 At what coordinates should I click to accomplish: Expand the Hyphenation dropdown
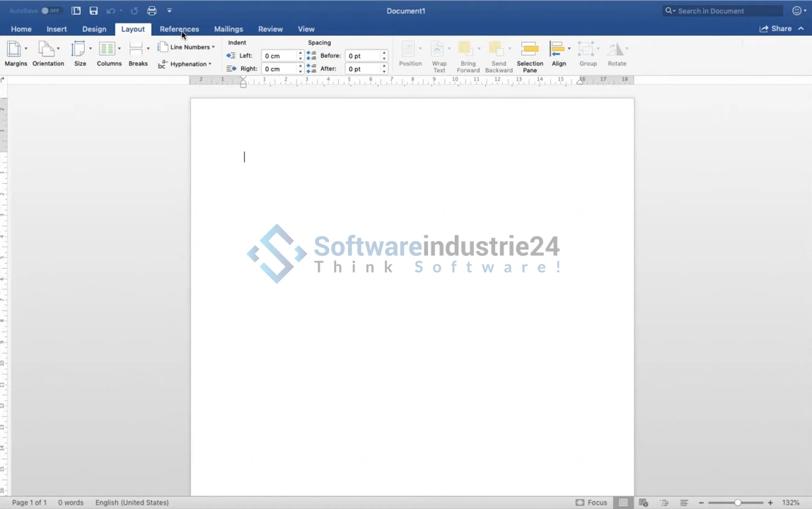pyautogui.click(x=185, y=64)
